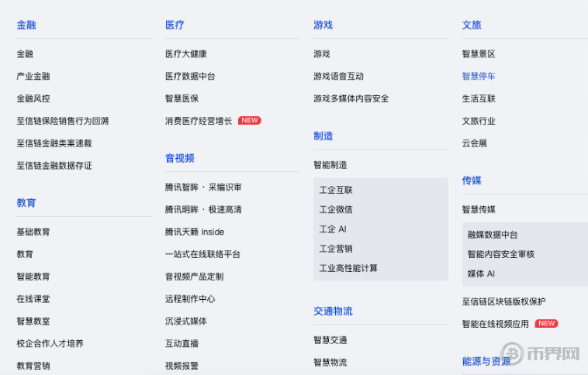The image size is (588, 375).
Task: Select 工企 AI in manufacturing submenu
Action: (x=333, y=229)
